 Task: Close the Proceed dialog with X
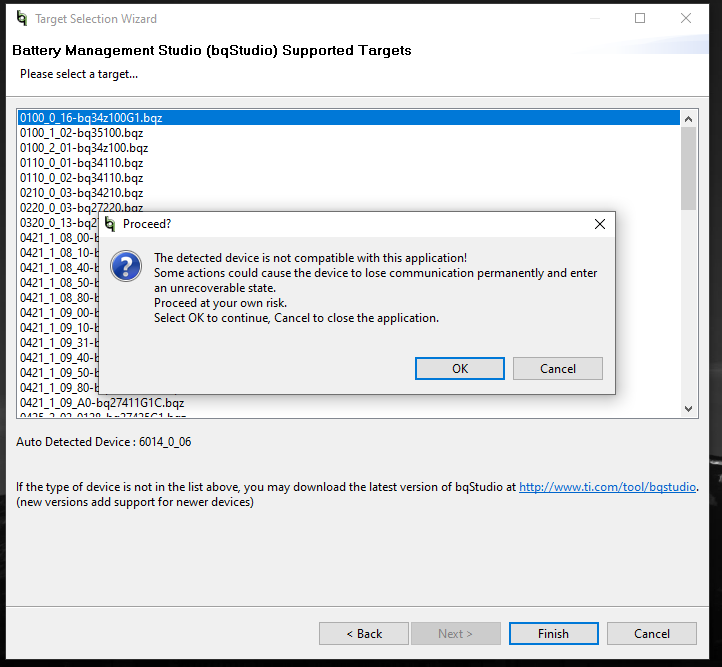click(x=600, y=224)
